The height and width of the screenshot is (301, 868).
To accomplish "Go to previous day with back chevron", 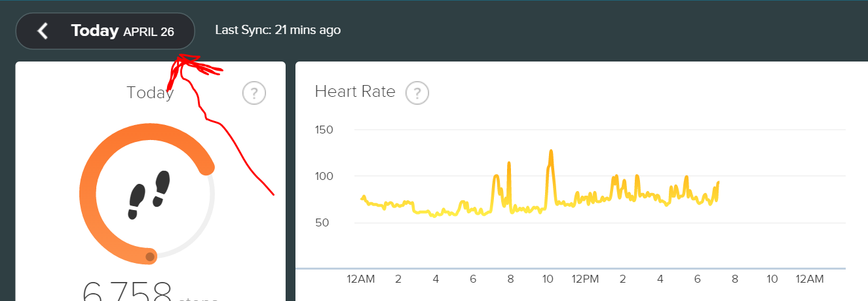I will (x=43, y=31).
